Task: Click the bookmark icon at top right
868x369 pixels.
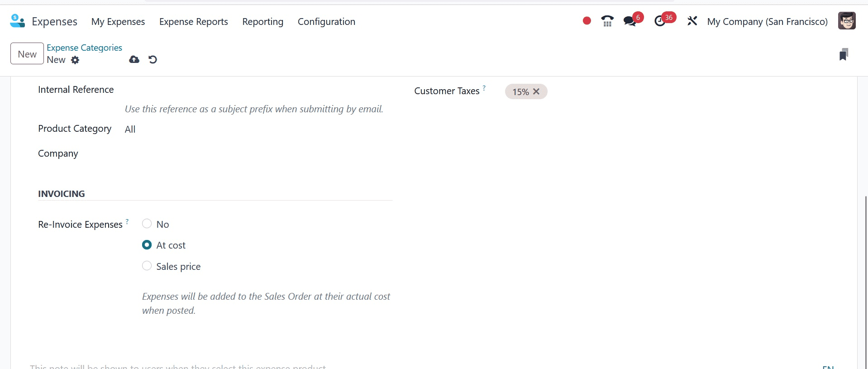Action: pos(844,54)
